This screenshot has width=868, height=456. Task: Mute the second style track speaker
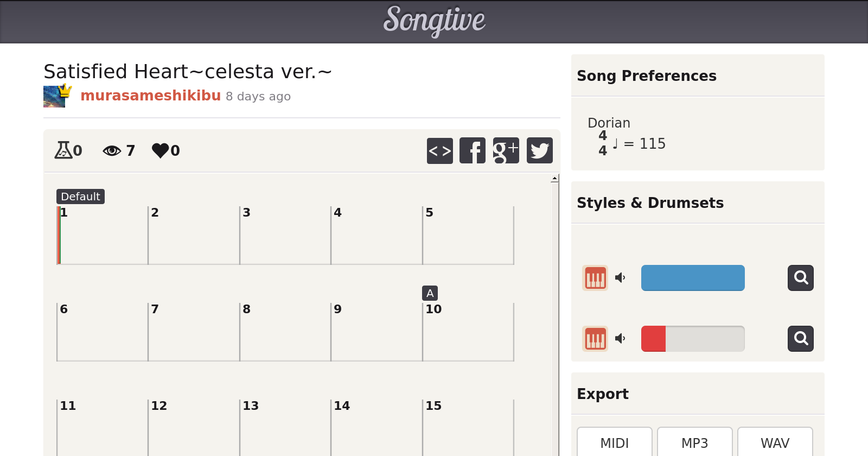[x=620, y=339]
